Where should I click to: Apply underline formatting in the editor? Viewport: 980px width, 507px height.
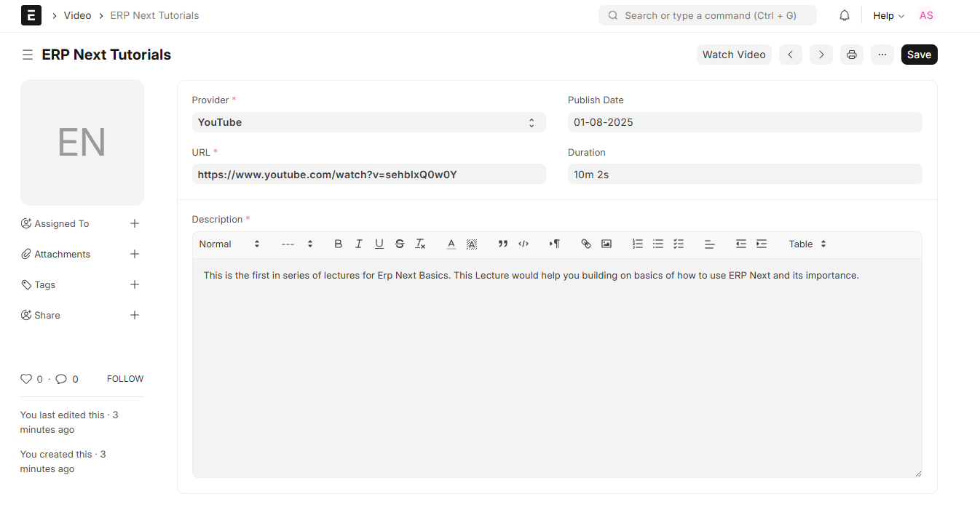[379, 244]
